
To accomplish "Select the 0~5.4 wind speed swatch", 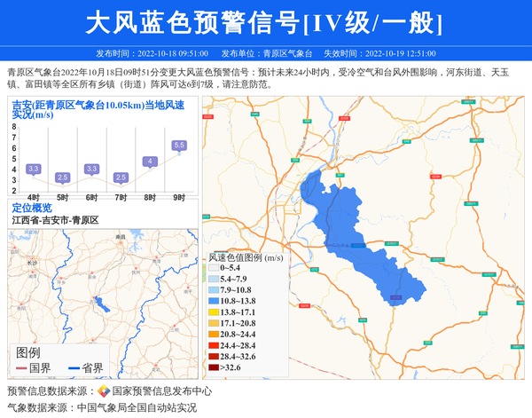I will [x=214, y=267].
